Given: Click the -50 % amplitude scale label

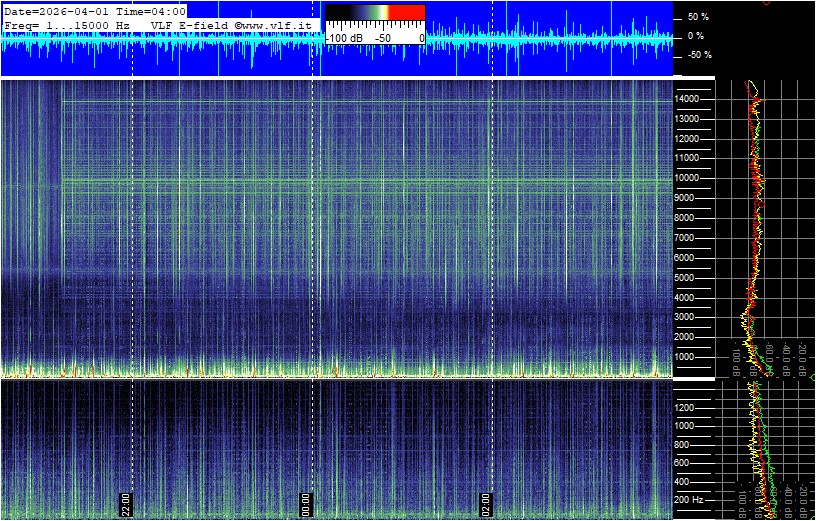Looking at the screenshot, I should [697, 55].
